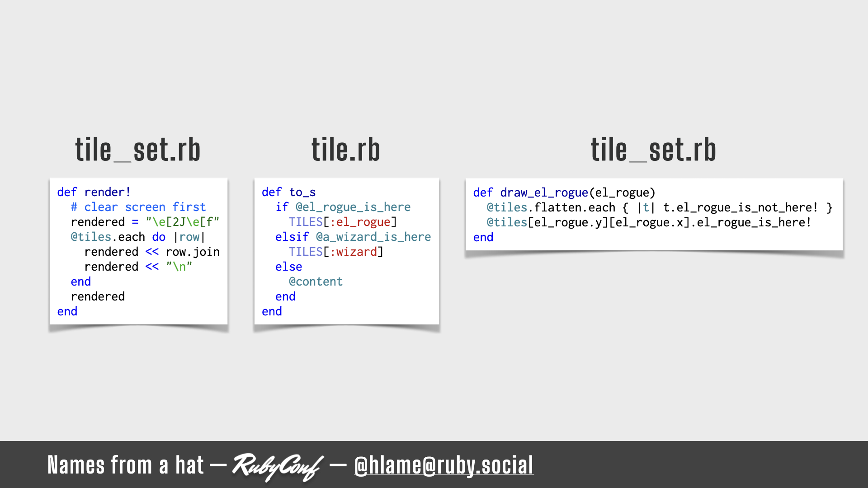Viewport: 868px width, 488px height.
Task: Select the def to_s method keyword
Action: tap(271, 192)
